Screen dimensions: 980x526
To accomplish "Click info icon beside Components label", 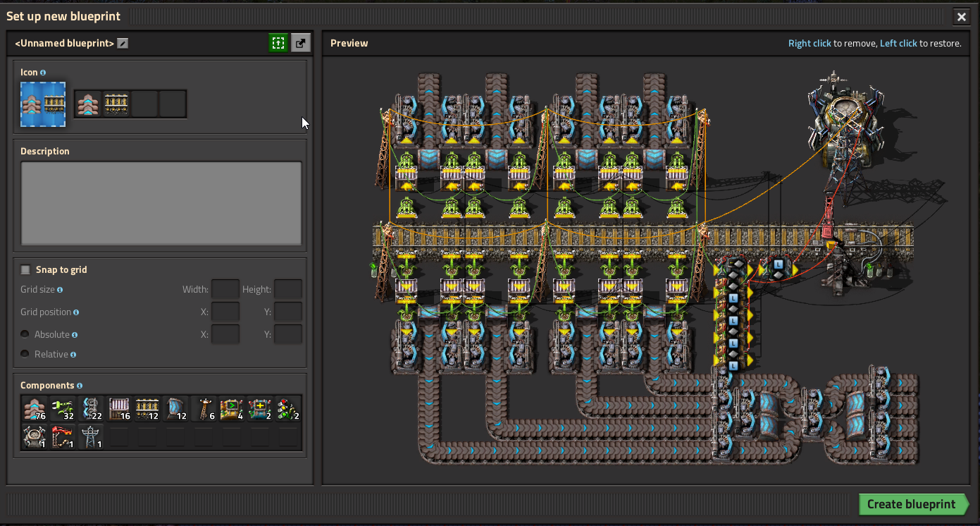I will point(80,386).
